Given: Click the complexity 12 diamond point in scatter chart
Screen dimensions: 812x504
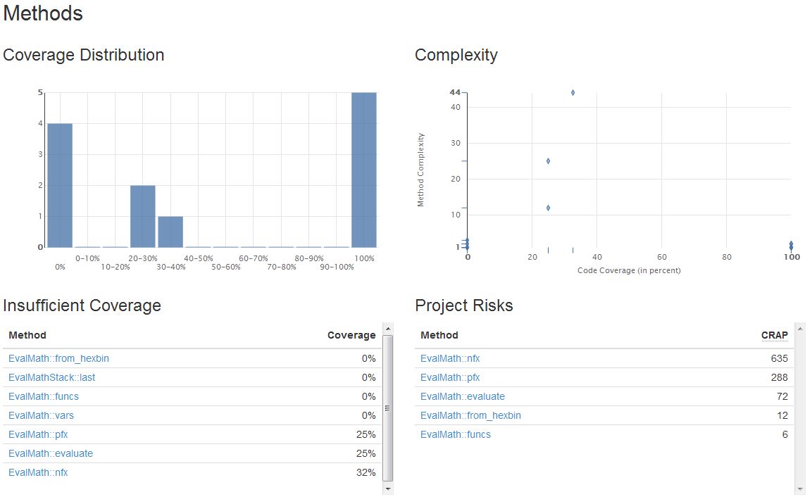Looking at the screenshot, I should point(548,208).
